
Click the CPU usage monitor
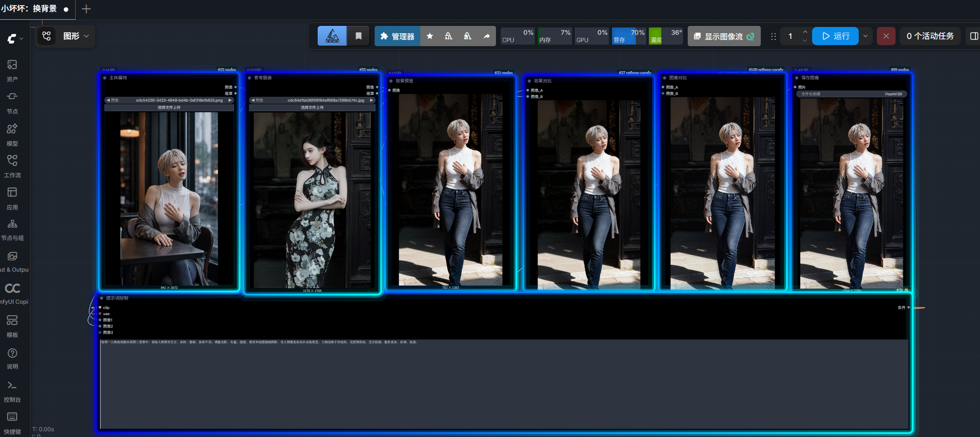[x=517, y=36]
